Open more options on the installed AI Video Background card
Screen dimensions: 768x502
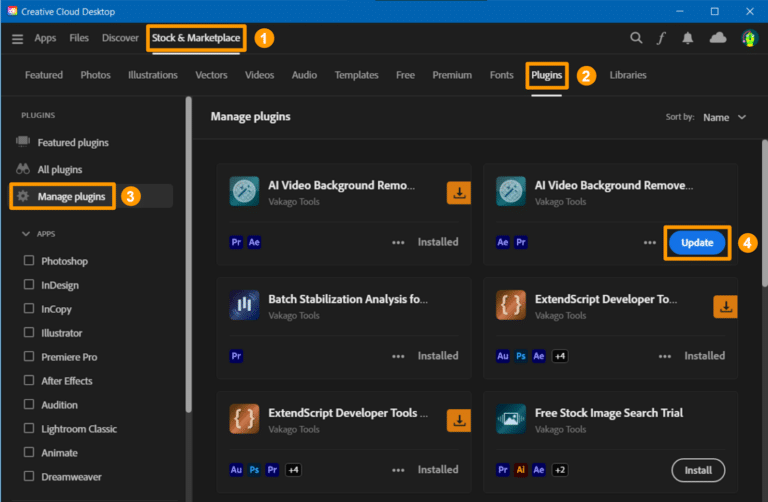coord(398,242)
